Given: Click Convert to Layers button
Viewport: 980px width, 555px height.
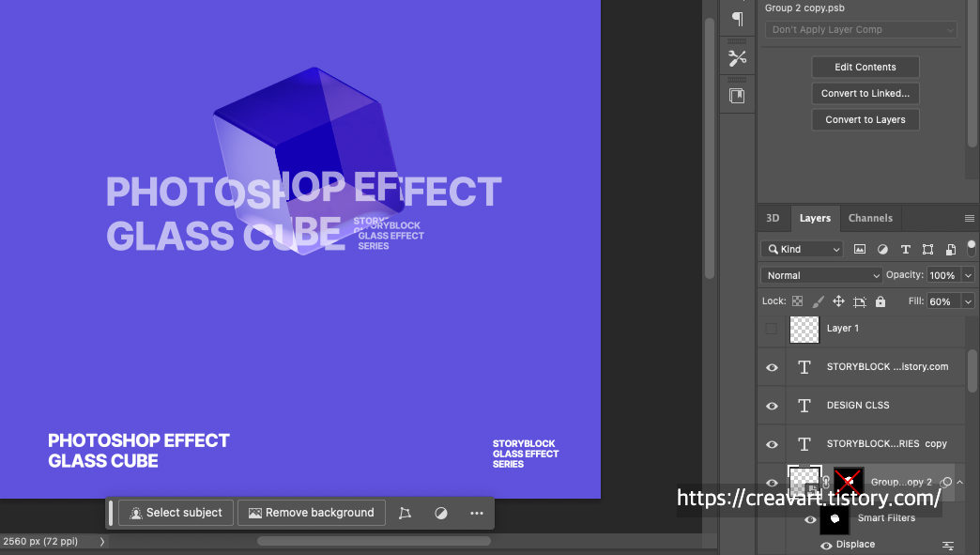Looking at the screenshot, I should (865, 119).
